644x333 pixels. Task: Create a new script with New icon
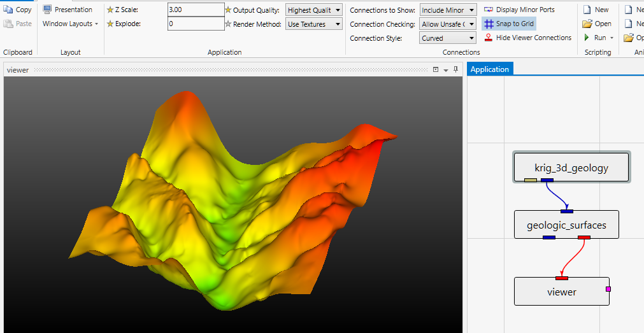(587, 10)
